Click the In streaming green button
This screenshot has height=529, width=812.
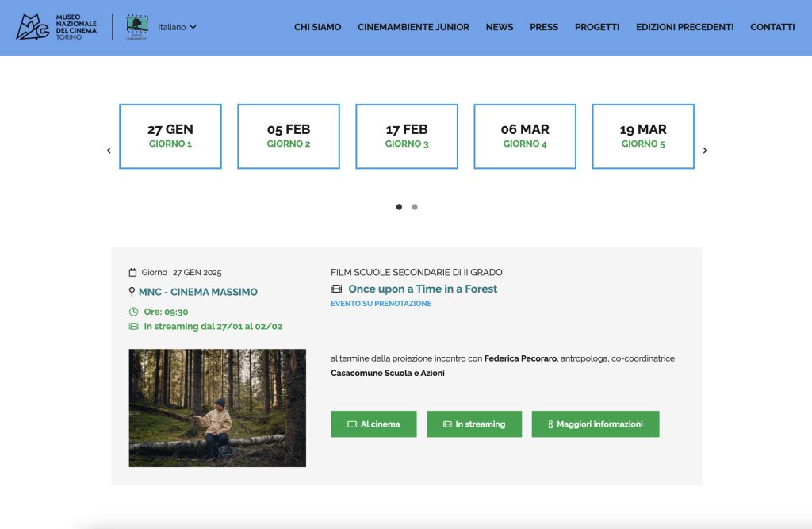(474, 424)
